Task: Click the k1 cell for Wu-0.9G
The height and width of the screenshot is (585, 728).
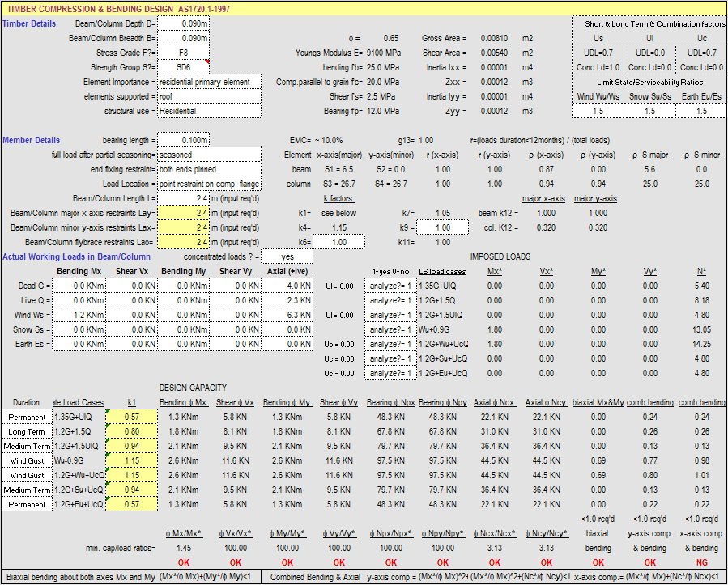Action: pos(132,460)
